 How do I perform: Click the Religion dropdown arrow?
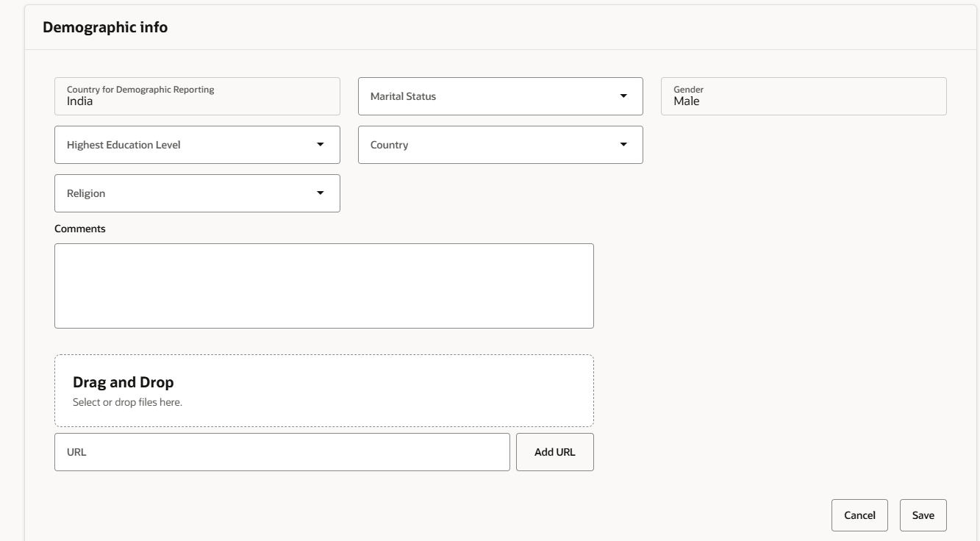[x=321, y=193]
